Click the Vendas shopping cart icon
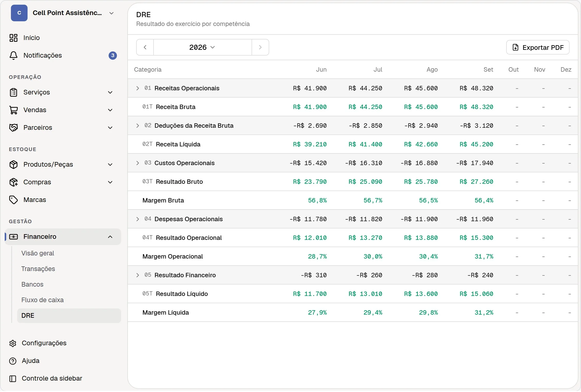This screenshot has height=392, width=581. 14,110
